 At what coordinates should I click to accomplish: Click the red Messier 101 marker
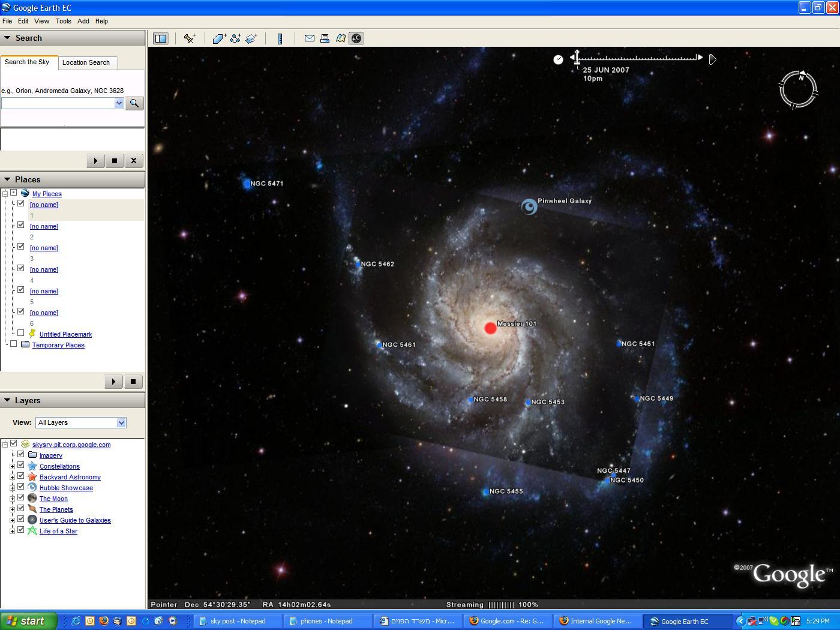[490, 328]
